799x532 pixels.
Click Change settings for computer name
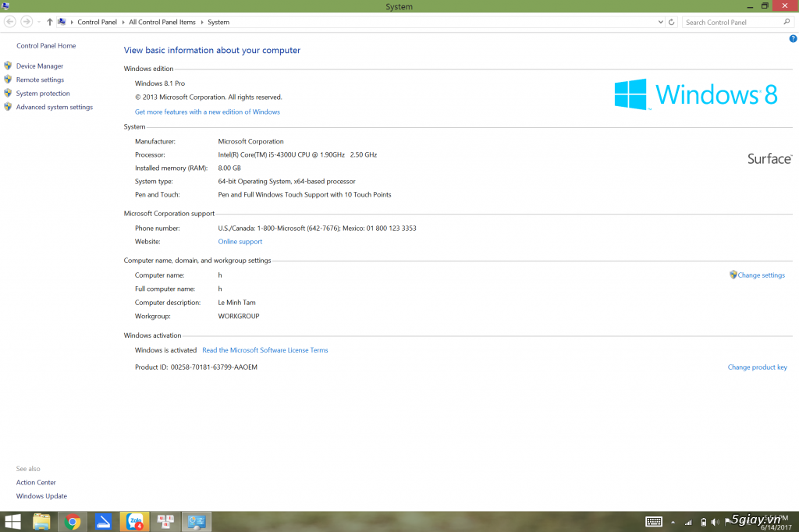click(762, 275)
